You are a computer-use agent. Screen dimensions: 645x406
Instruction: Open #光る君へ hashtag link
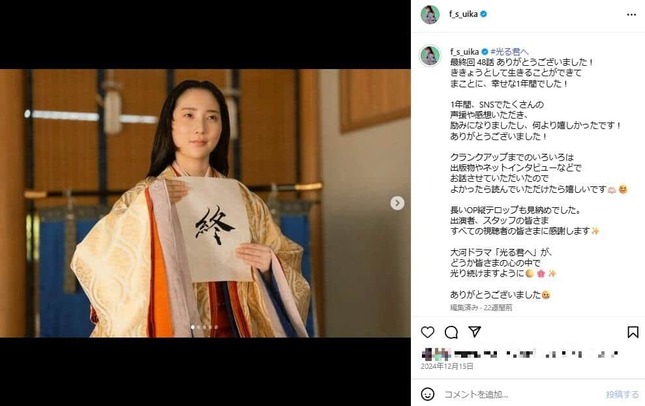[x=509, y=51]
